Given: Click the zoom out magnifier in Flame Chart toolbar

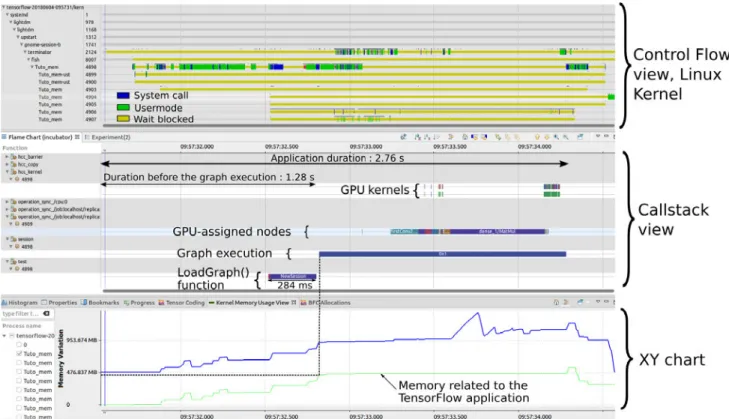Looking at the screenshot, I should click(566, 137).
